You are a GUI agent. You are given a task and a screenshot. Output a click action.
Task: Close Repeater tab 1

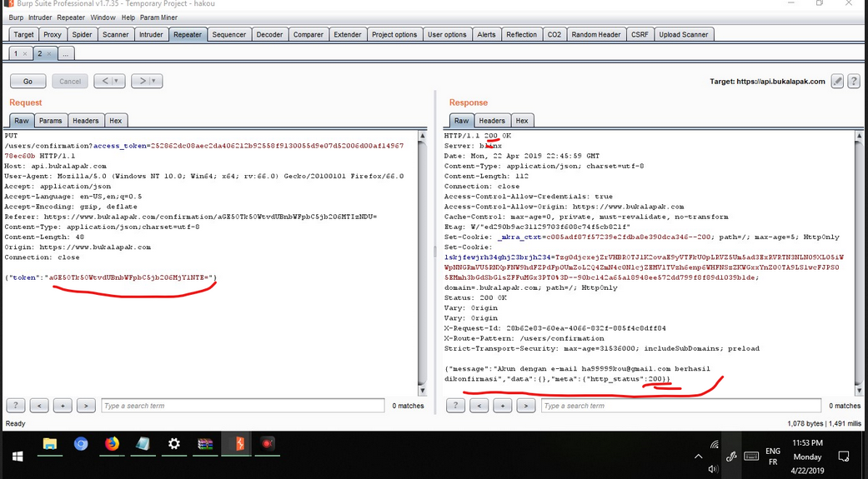(25, 53)
